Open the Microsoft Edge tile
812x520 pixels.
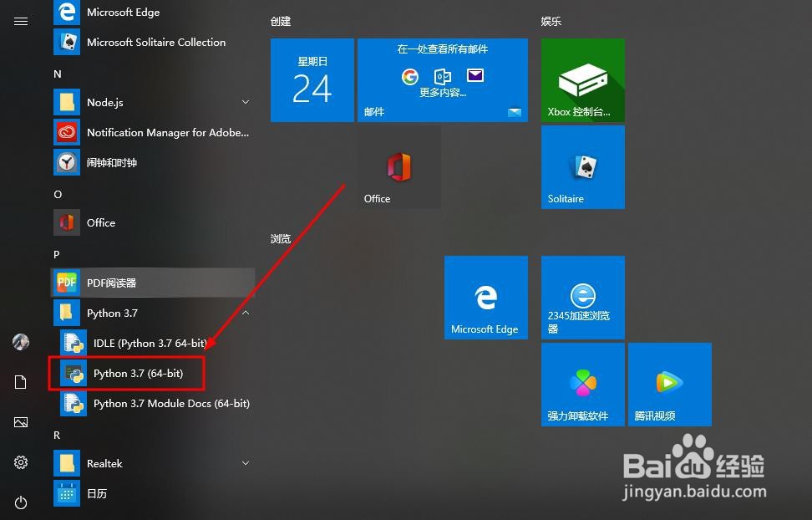486,298
